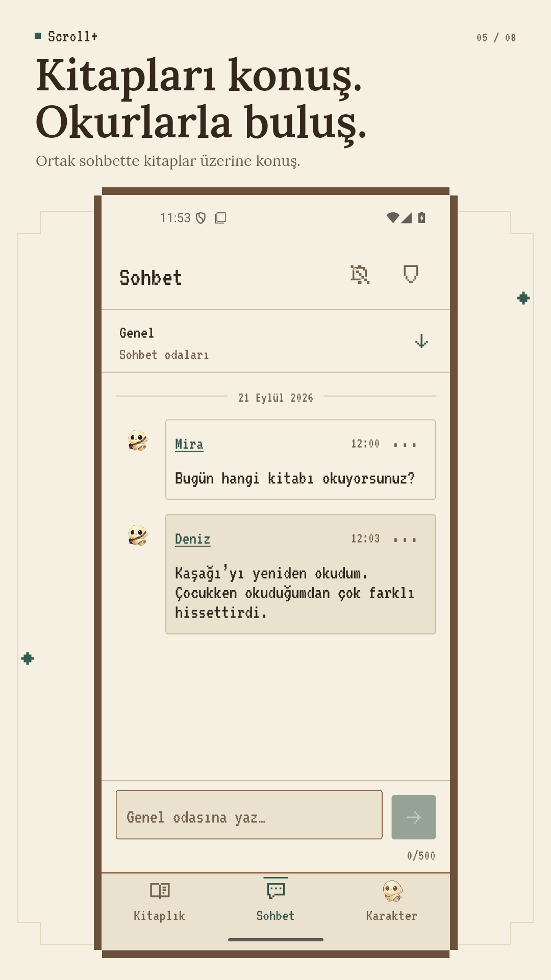551x980 pixels.
Task: Tap the shield icon in status bar
Action: pyautogui.click(x=201, y=218)
